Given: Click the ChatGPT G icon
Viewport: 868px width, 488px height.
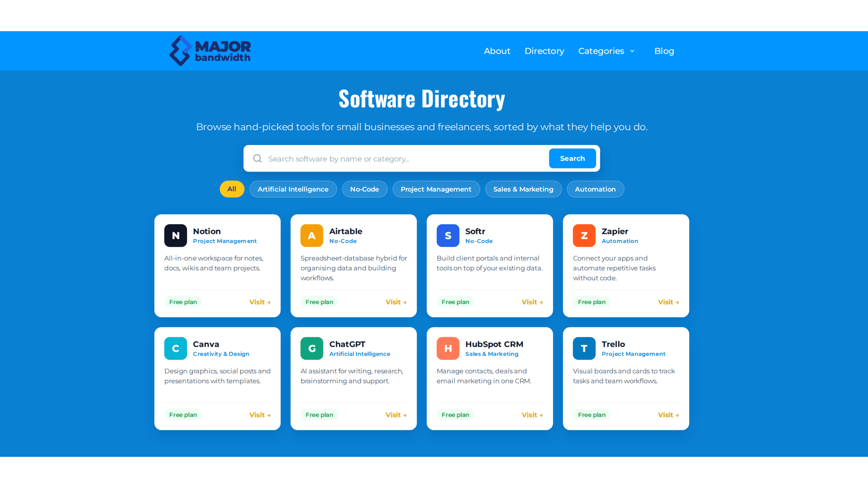Looking at the screenshot, I should [312, 348].
